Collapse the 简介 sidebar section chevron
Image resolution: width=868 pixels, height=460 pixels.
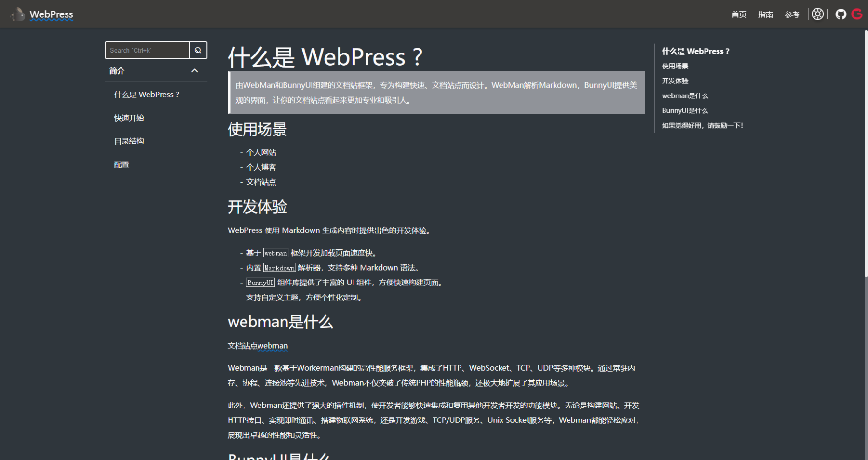(x=195, y=71)
